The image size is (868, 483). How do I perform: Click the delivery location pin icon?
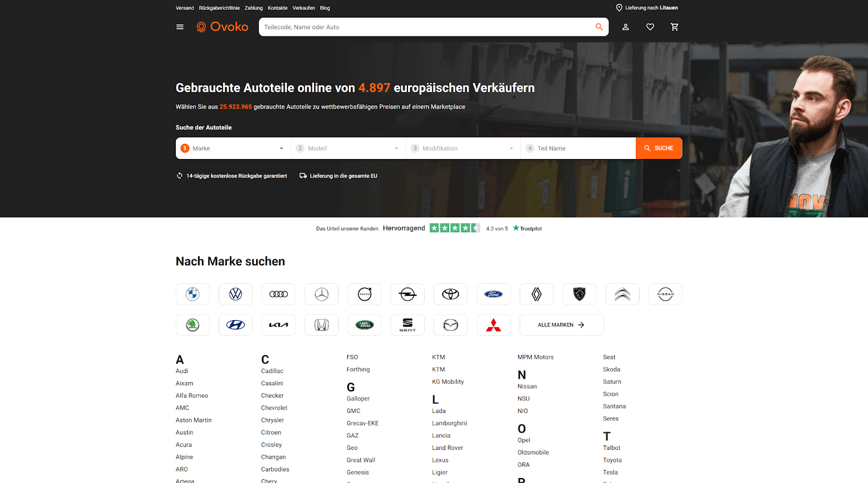pyautogui.click(x=619, y=8)
